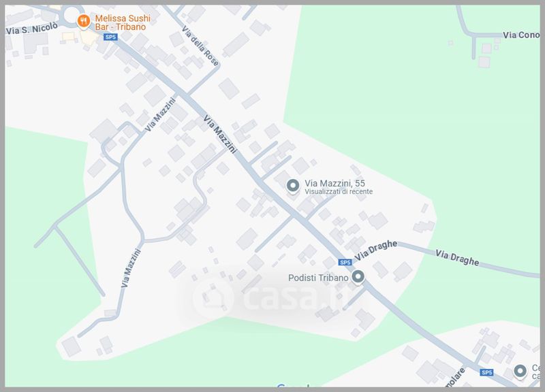This screenshot has height=392, width=545.
Task: Click the SP5 road shield by Via Draghe
Action: [345, 262]
